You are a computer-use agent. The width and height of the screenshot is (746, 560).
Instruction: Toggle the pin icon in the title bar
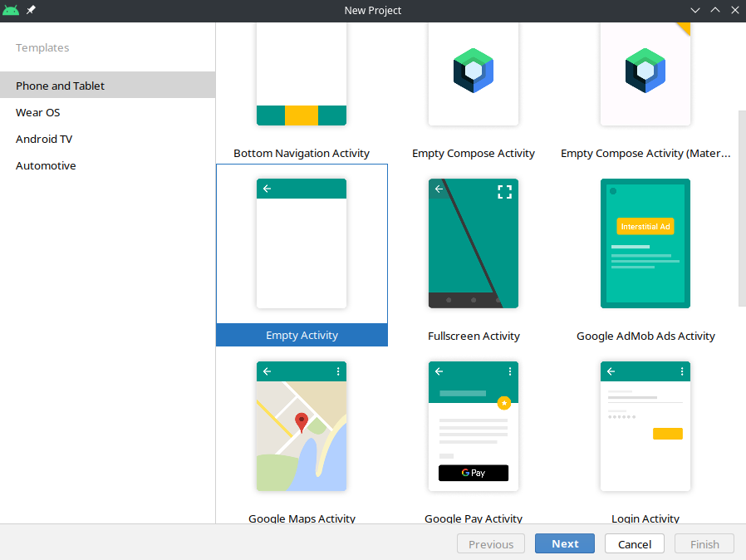(31, 11)
